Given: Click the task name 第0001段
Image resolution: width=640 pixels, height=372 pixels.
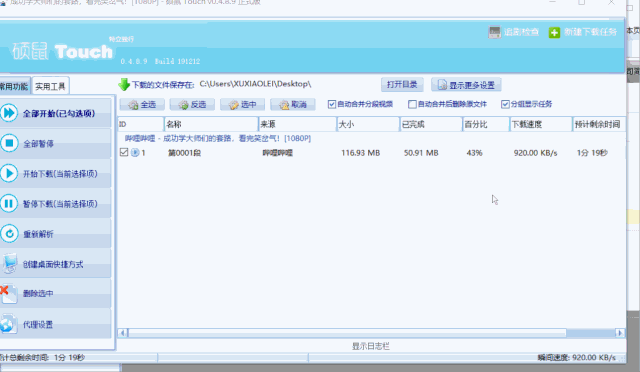Looking at the screenshot, I should pyautogui.click(x=184, y=153).
